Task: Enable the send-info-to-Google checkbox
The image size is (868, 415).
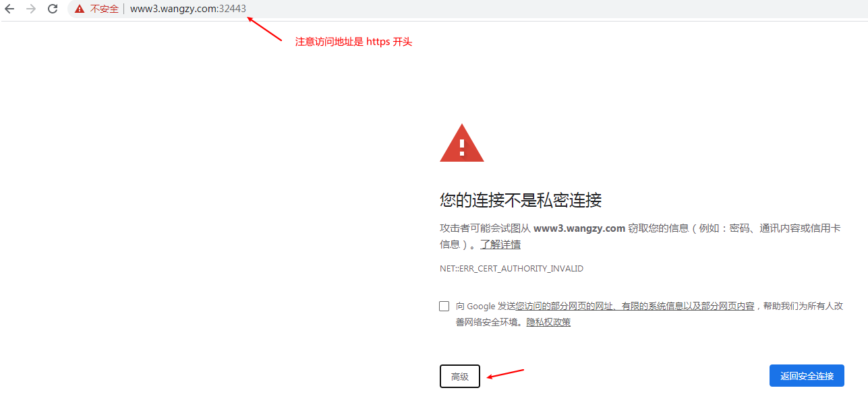Action: click(444, 306)
